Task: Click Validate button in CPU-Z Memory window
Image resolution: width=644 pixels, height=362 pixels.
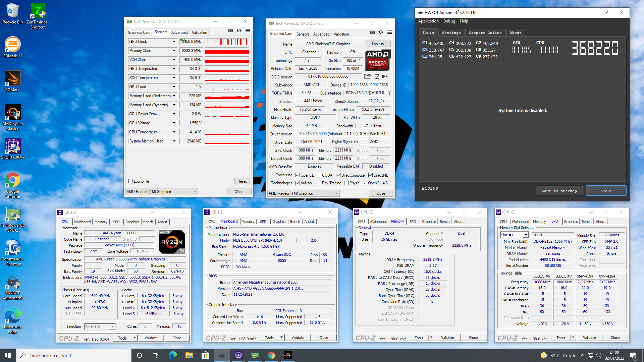Action: tap(447, 338)
